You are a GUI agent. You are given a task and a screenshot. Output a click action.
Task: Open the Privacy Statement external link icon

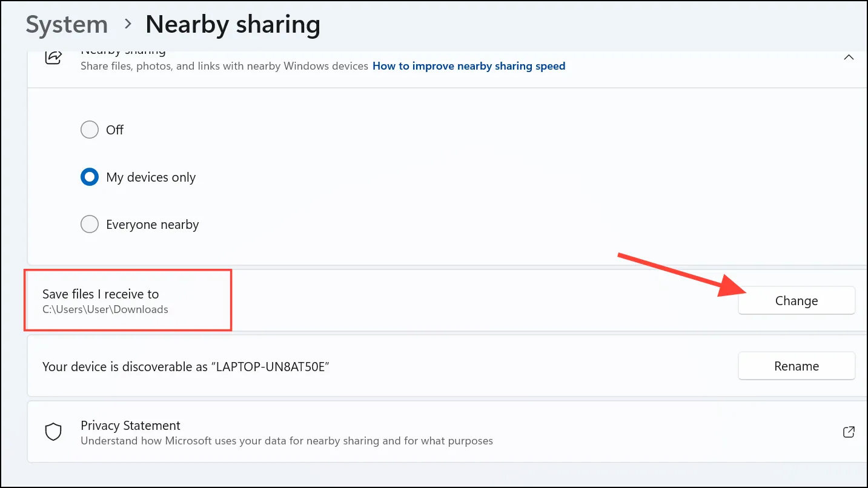point(849,432)
